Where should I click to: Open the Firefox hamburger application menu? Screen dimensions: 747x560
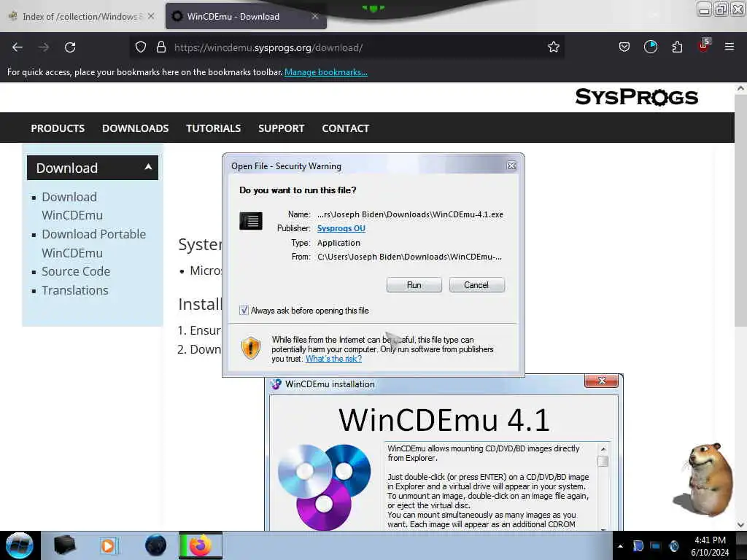click(x=729, y=47)
